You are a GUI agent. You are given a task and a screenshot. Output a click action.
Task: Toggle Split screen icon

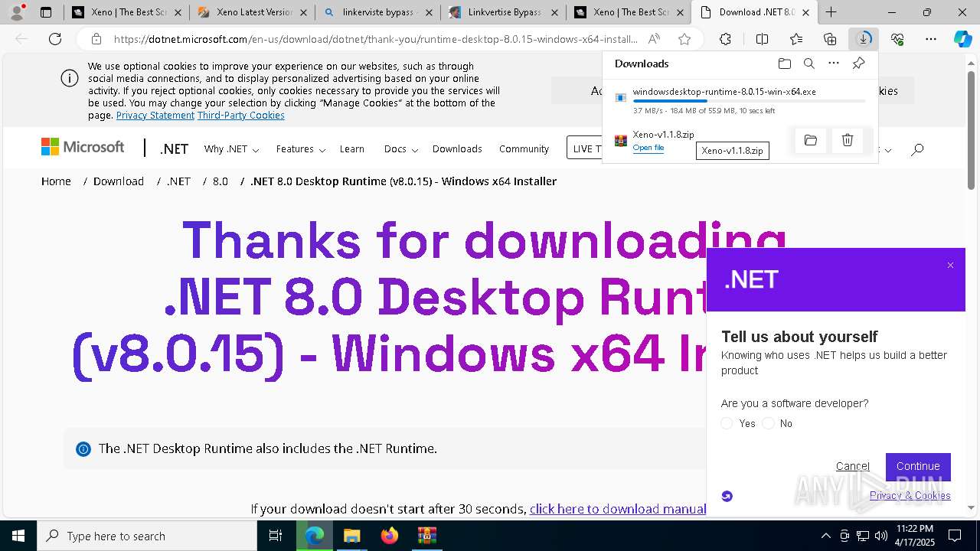tap(762, 39)
